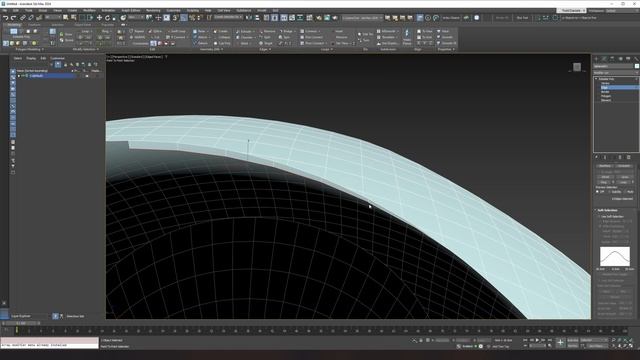Open the Modifiers menu
Screen dimensions: 640x360
point(89,11)
